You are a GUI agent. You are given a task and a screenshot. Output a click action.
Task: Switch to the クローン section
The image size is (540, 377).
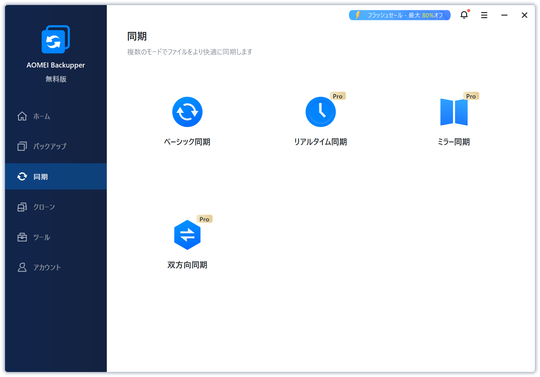pos(56,207)
